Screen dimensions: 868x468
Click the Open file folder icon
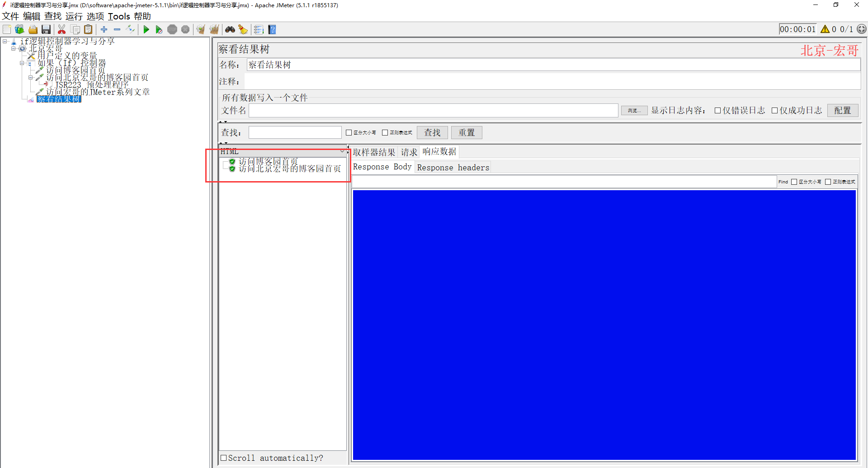[33, 29]
